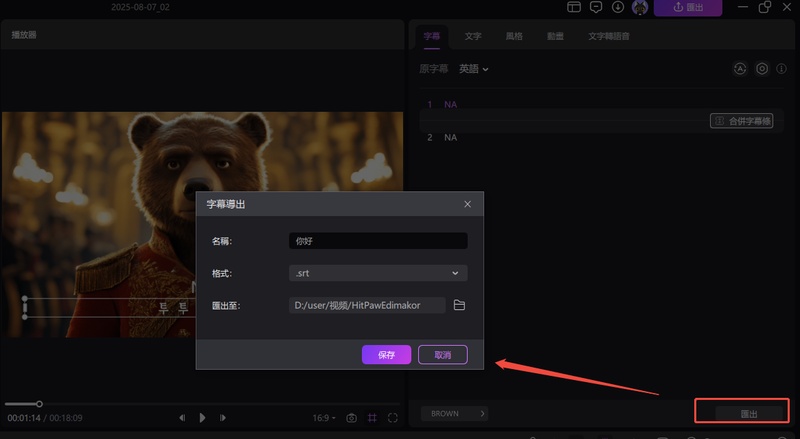Take a snapshot with camera icon
The width and height of the screenshot is (800, 439).
pyautogui.click(x=352, y=418)
